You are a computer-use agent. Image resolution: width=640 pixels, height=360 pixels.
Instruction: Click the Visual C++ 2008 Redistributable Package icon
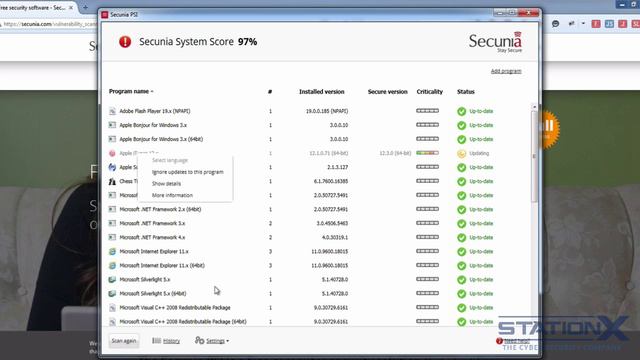[112, 308]
